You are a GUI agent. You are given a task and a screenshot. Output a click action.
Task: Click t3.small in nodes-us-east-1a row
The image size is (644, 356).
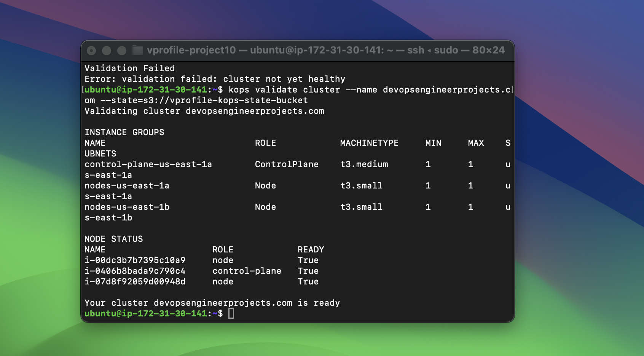[361, 185]
